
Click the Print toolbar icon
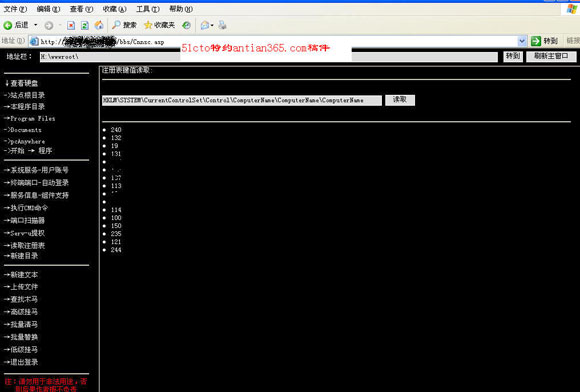pyautogui.click(x=222, y=25)
